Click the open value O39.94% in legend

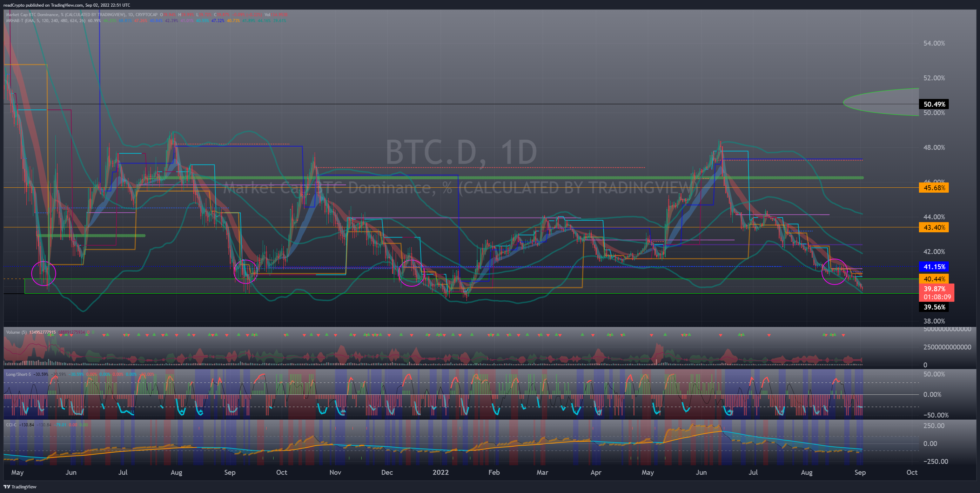168,15
